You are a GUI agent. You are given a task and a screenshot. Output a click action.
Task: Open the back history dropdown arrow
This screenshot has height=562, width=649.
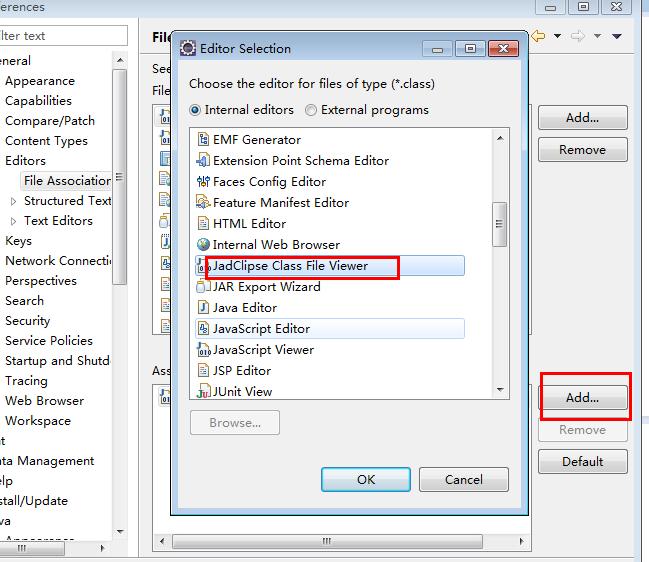(558, 36)
